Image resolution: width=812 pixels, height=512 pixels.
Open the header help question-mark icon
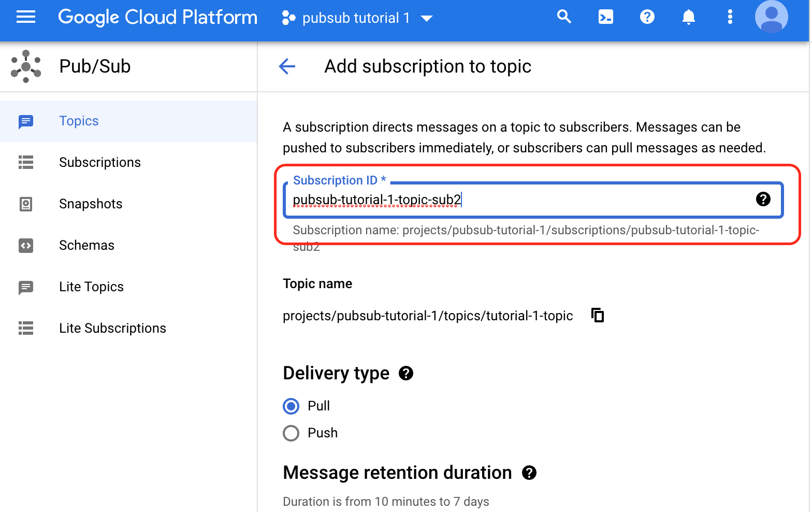coord(647,17)
